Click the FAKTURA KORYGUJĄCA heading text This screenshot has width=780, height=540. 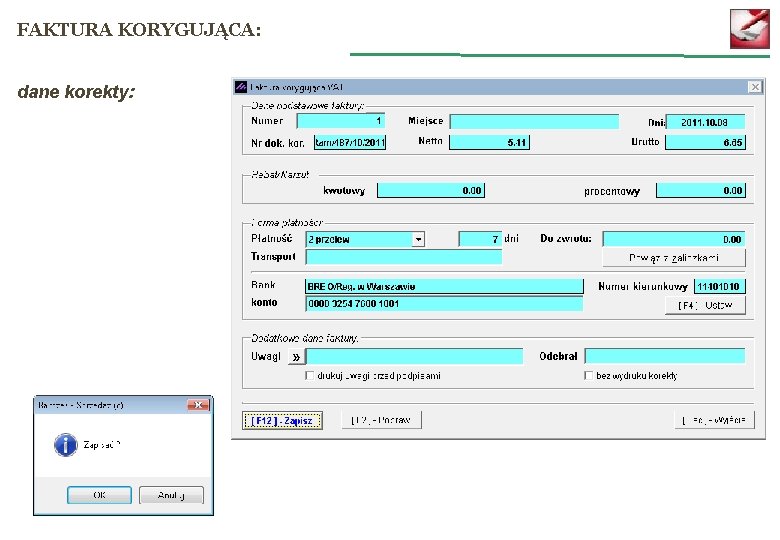[x=139, y=30]
